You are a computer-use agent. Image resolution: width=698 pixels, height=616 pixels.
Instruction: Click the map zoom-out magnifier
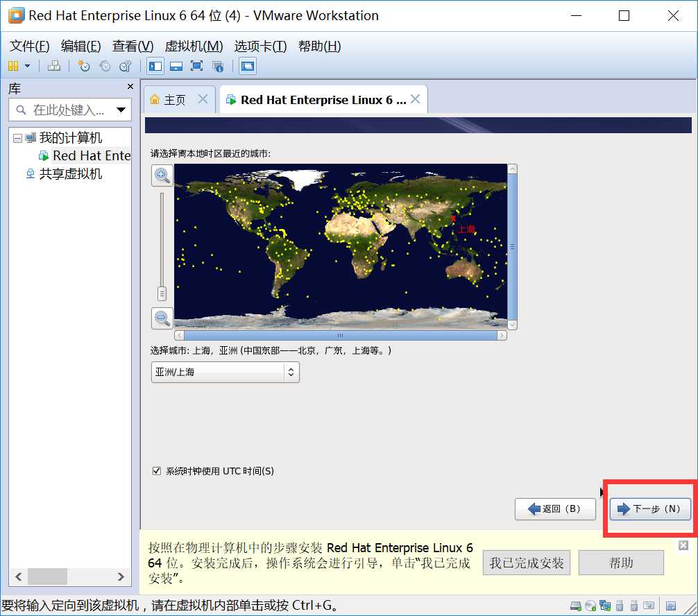[x=162, y=318]
